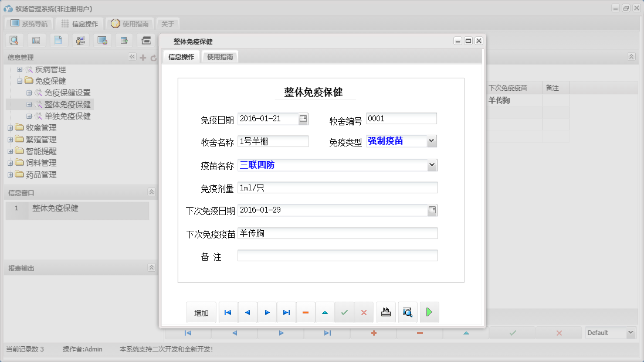The image size is (644, 362).
Task: Cancel changes with the red X mark
Action: click(x=364, y=312)
